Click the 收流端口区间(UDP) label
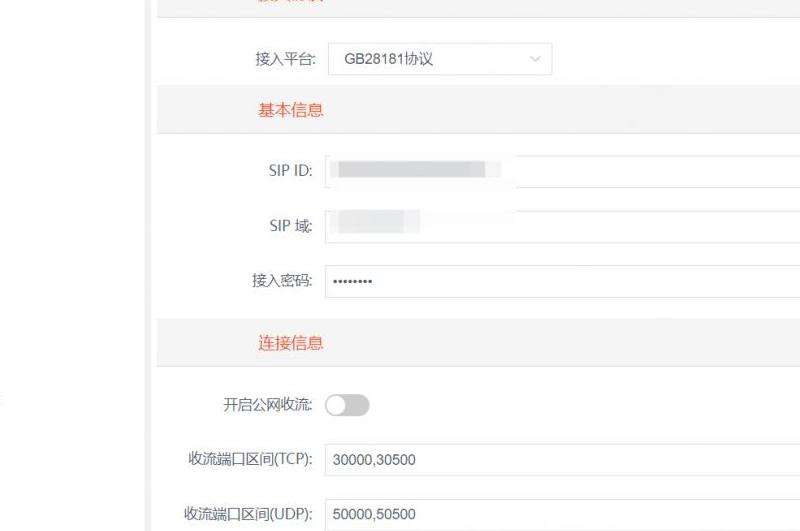This screenshot has height=531, width=800. pos(248,514)
